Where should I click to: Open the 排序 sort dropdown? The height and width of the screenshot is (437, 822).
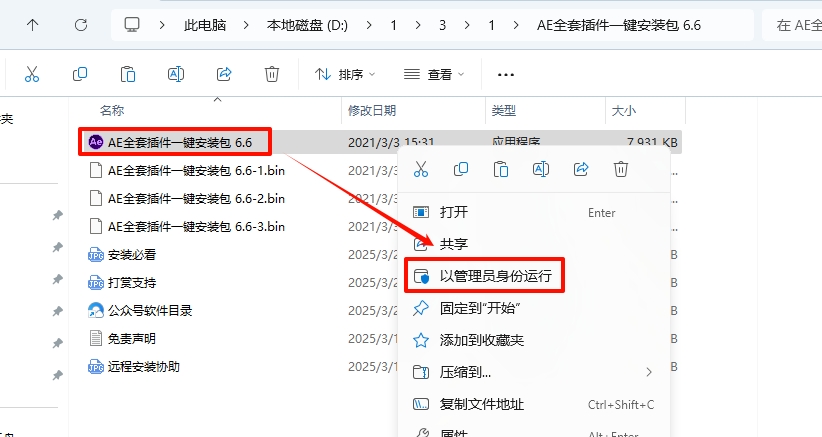345,74
